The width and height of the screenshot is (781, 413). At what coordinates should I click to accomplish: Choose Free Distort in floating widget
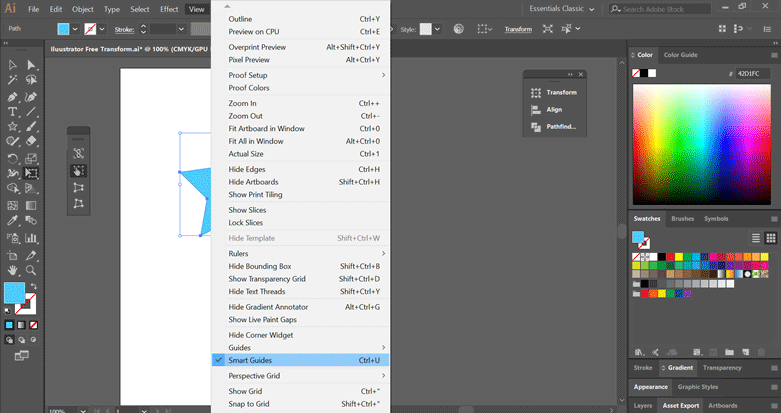78,204
